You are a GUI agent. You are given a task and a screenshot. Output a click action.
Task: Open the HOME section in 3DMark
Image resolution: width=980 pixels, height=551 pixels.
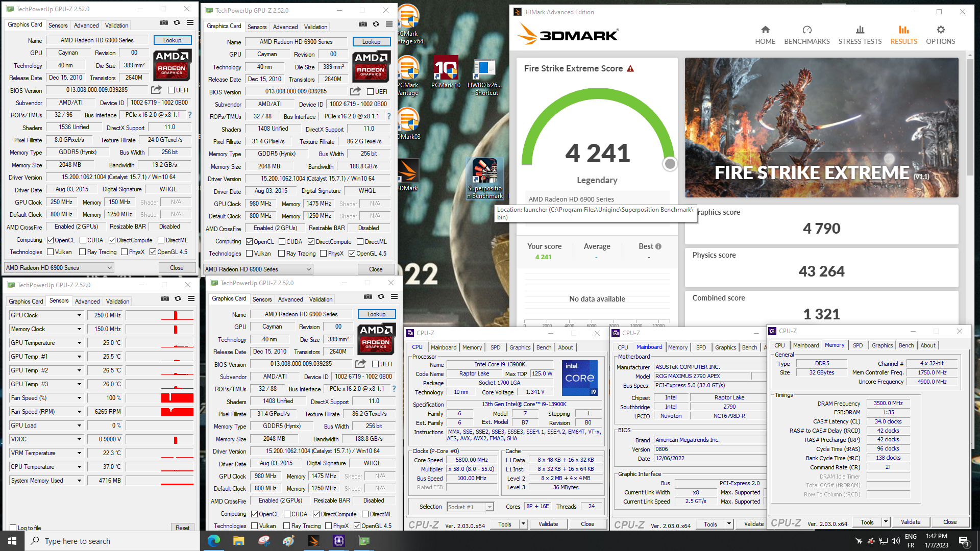765,35
